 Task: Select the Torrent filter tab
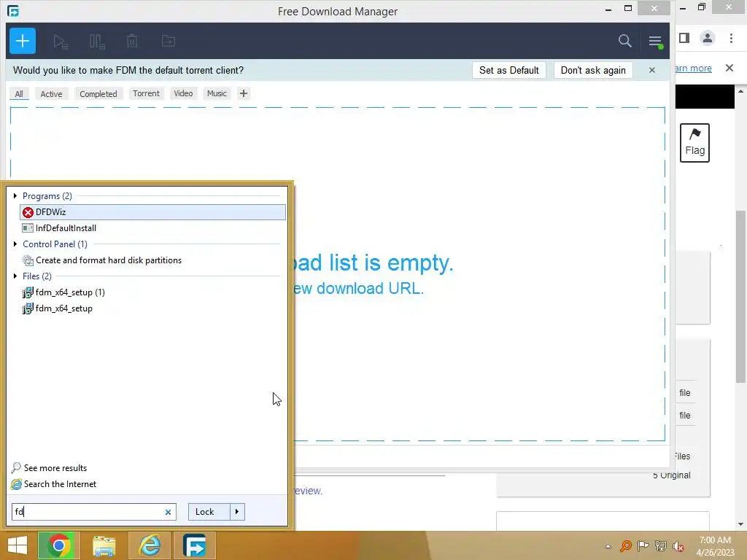coord(146,93)
